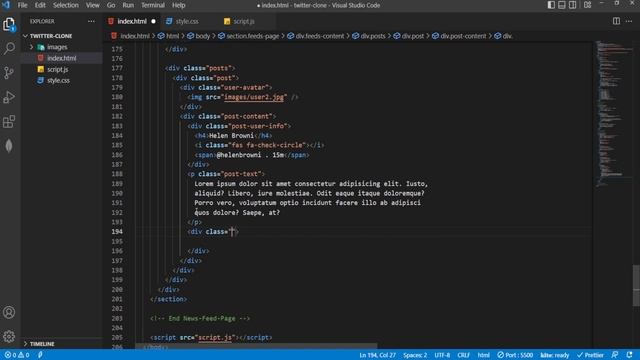Toggle bottom panel layout icon
Image resolution: width=640 pixels, height=360 pixels.
(x=562, y=5)
